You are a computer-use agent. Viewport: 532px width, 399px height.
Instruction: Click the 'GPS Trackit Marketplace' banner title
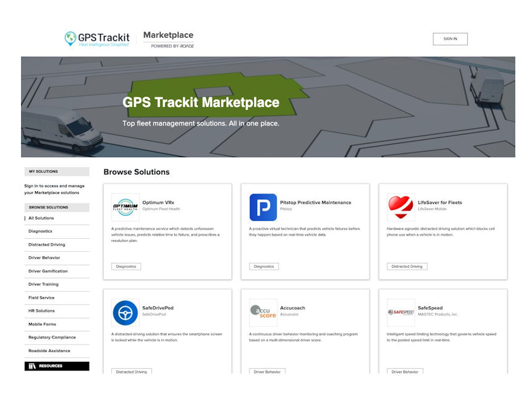coord(201,102)
